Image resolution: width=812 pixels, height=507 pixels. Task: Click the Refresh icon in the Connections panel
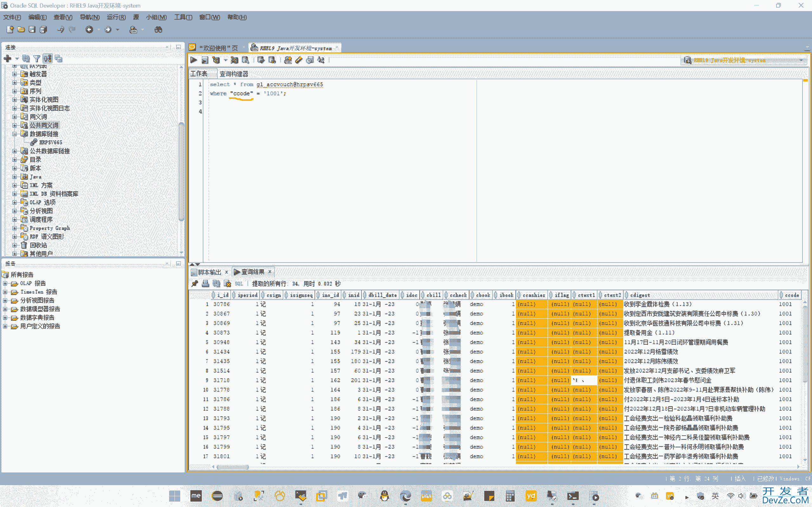click(26, 59)
